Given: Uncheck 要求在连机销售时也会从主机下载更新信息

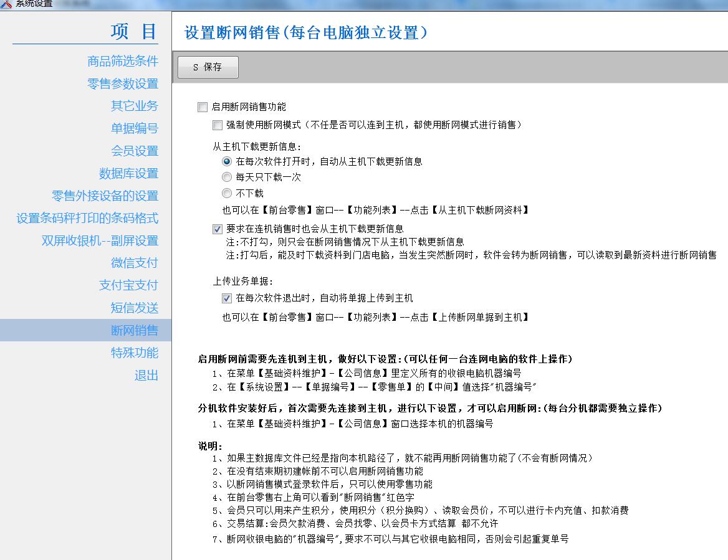Looking at the screenshot, I should click(x=218, y=229).
